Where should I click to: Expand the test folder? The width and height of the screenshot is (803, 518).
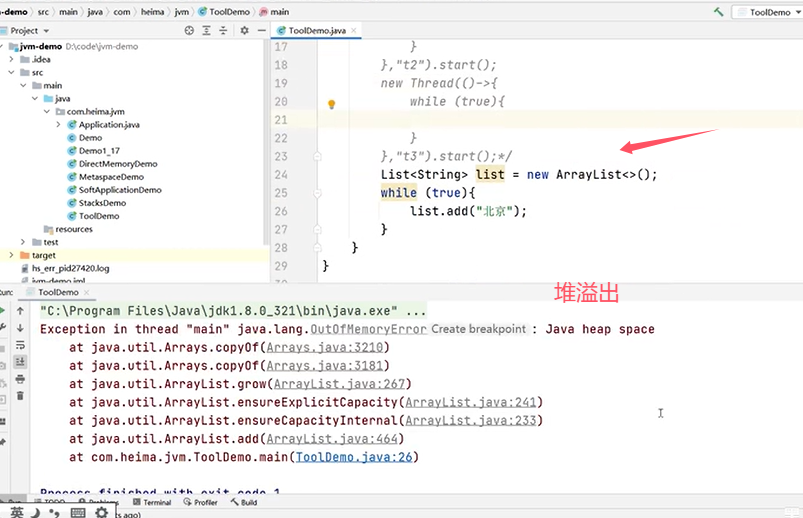[x=23, y=242]
